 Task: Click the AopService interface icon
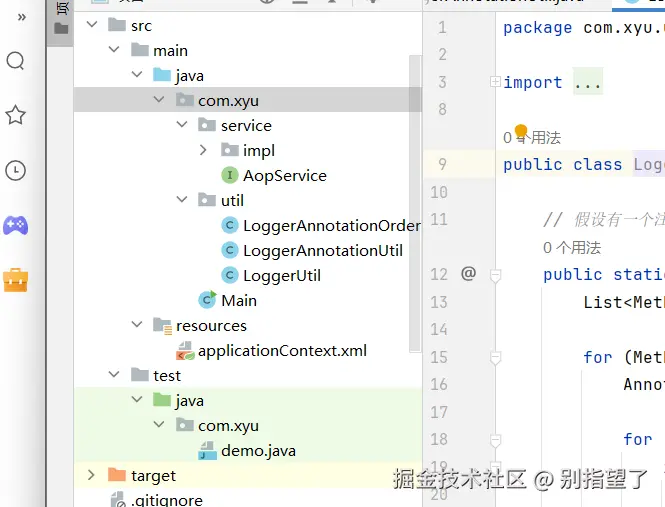(x=229, y=175)
